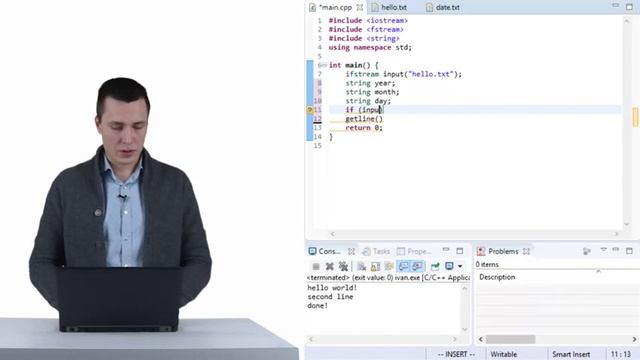Image resolution: width=640 pixels, height=360 pixels.
Task: Click the Problems horizontal scrollbar thumb
Action: click(510, 339)
